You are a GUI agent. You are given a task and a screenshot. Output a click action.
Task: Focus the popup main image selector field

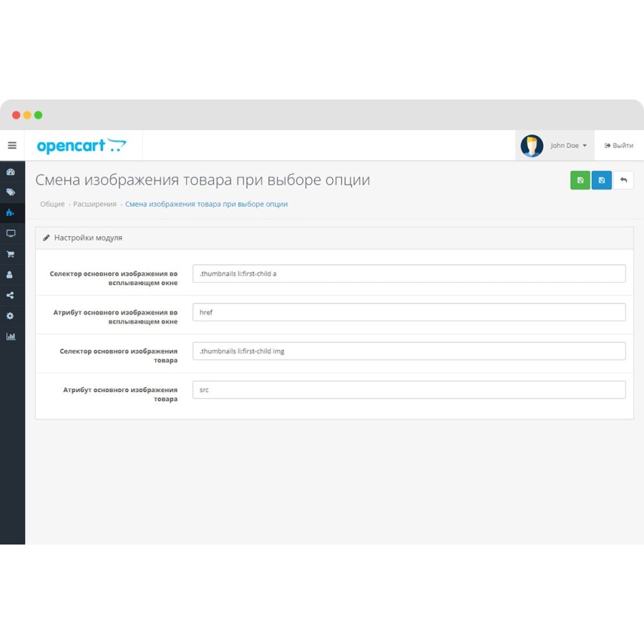[409, 273]
